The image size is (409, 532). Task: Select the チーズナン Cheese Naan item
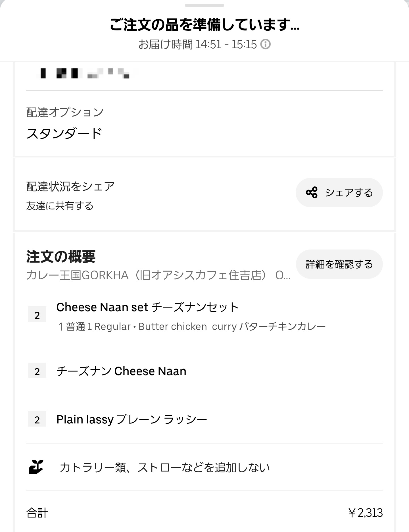[121, 371]
